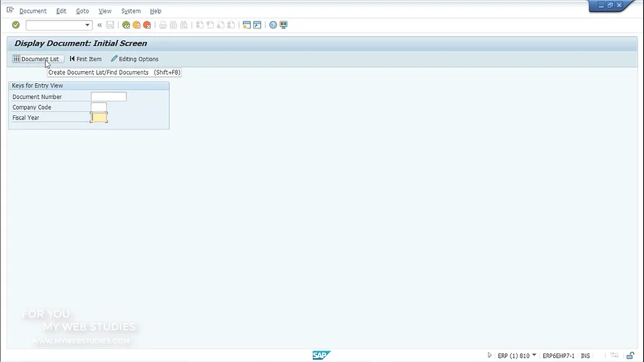Click the Company Code label
This screenshot has width=644, height=362.
(x=31, y=107)
